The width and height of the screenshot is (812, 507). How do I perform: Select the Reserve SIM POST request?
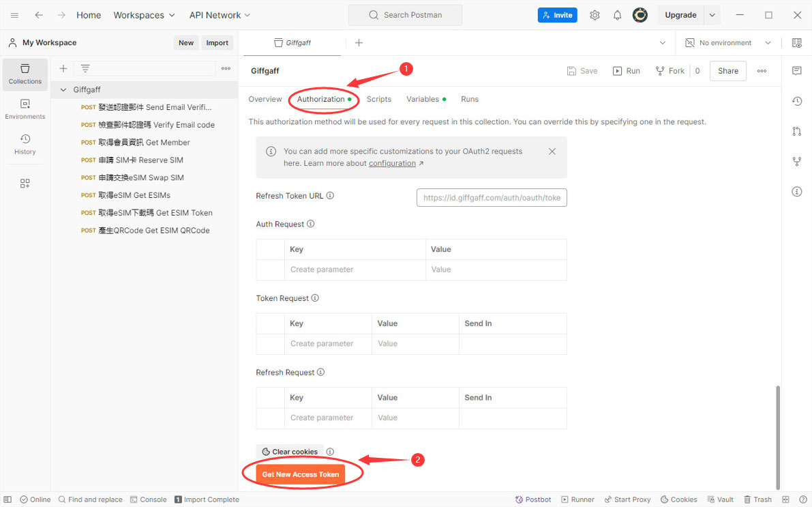pyautogui.click(x=140, y=160)
